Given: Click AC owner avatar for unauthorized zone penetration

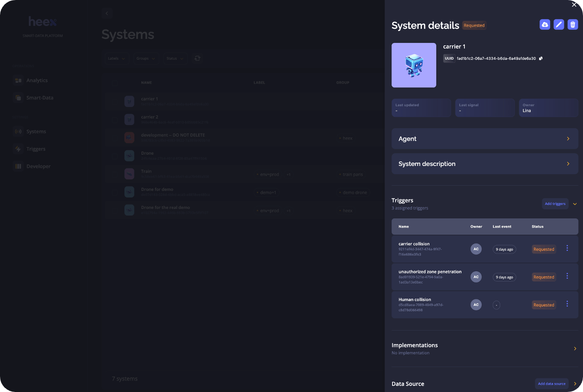Looking at the screenshot, I should (x=476, y=277).
